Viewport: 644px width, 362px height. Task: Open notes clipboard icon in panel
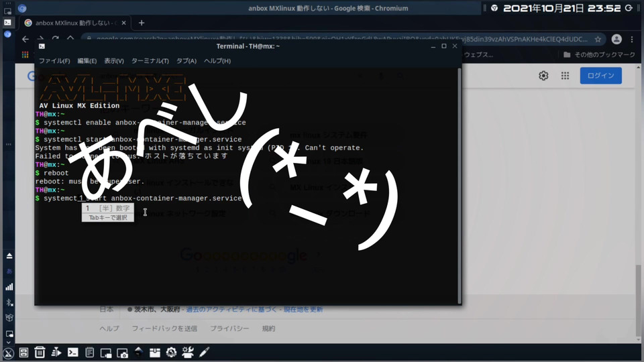[89, 353]
